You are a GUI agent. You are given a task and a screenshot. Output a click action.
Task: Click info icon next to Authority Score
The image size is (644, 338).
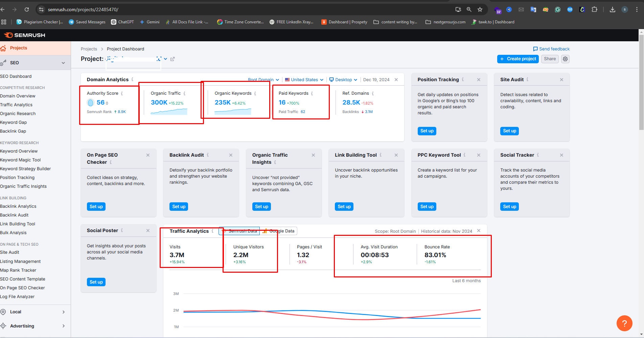[x=122, y=93]
